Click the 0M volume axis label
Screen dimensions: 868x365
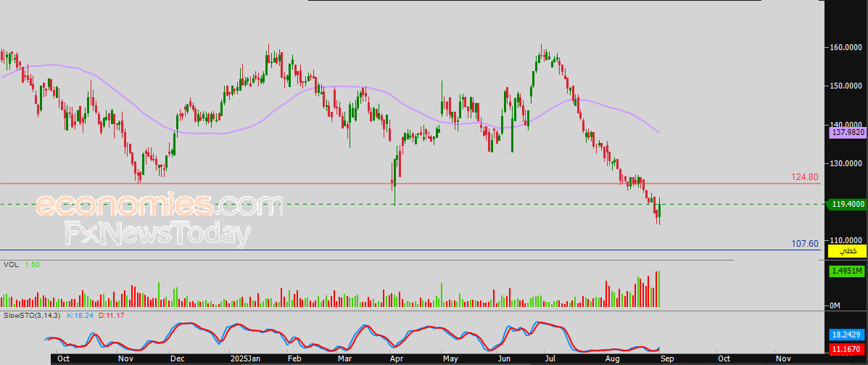[x=835, y=305]
